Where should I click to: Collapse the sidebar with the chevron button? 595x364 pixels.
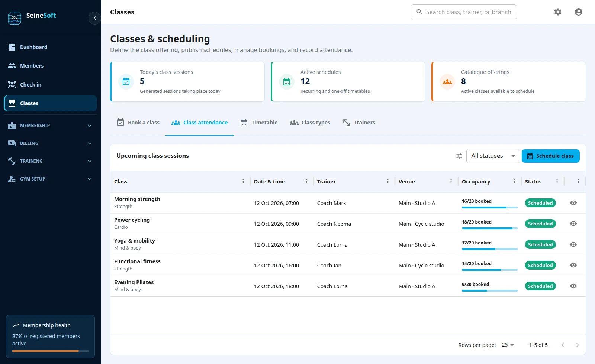point(94,18)
